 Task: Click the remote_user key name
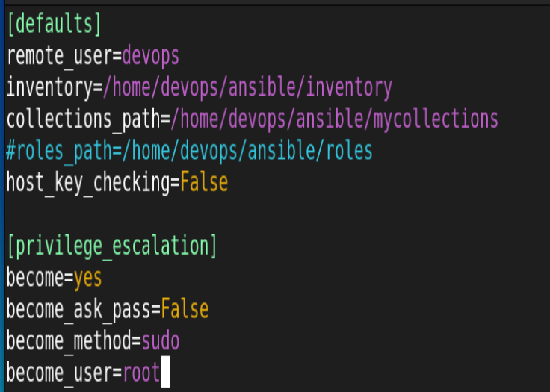pos(60,56)
